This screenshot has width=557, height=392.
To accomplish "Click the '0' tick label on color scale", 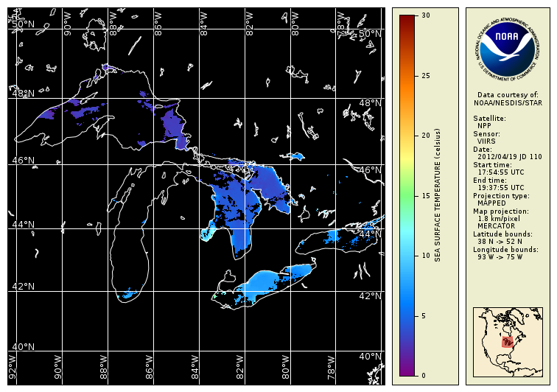I will click(424, 375).
